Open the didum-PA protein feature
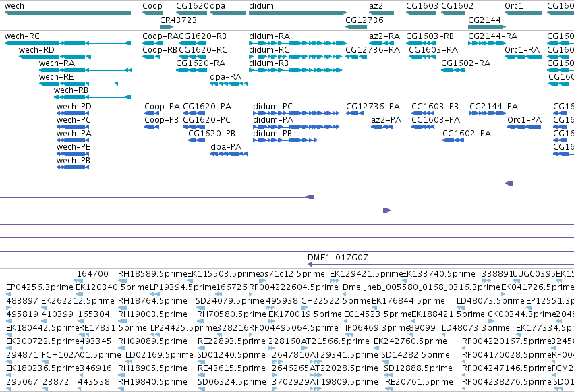Screen dimensions: 574x392 tap(296, 127)
